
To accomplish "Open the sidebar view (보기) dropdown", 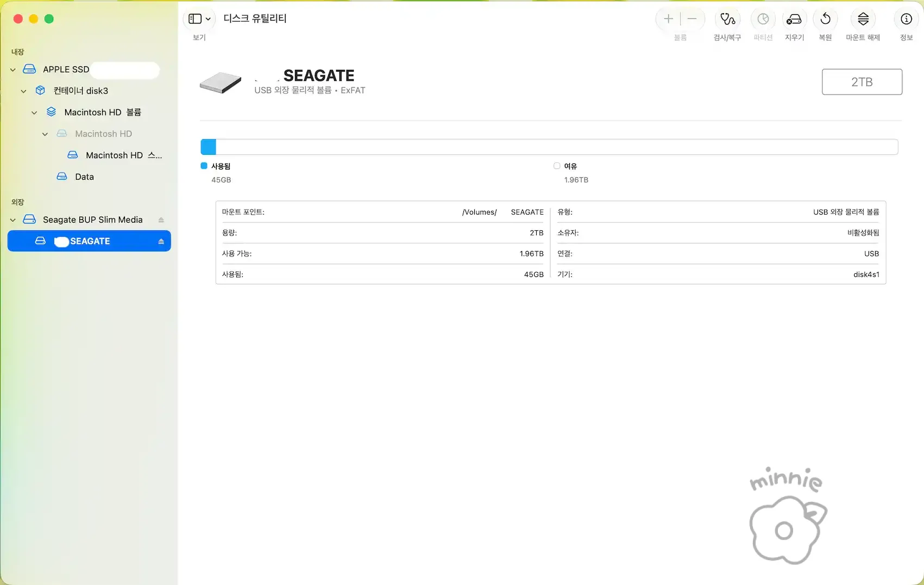I will (199, 19).
